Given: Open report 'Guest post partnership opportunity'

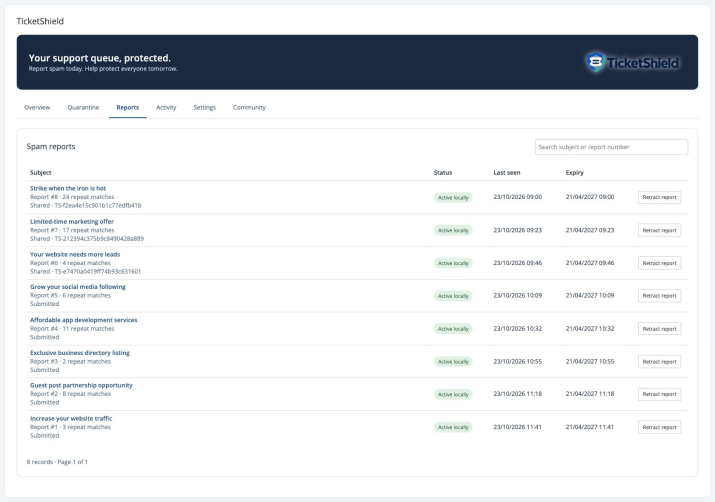Looking at the screenshot, I should tap(81, 385).
